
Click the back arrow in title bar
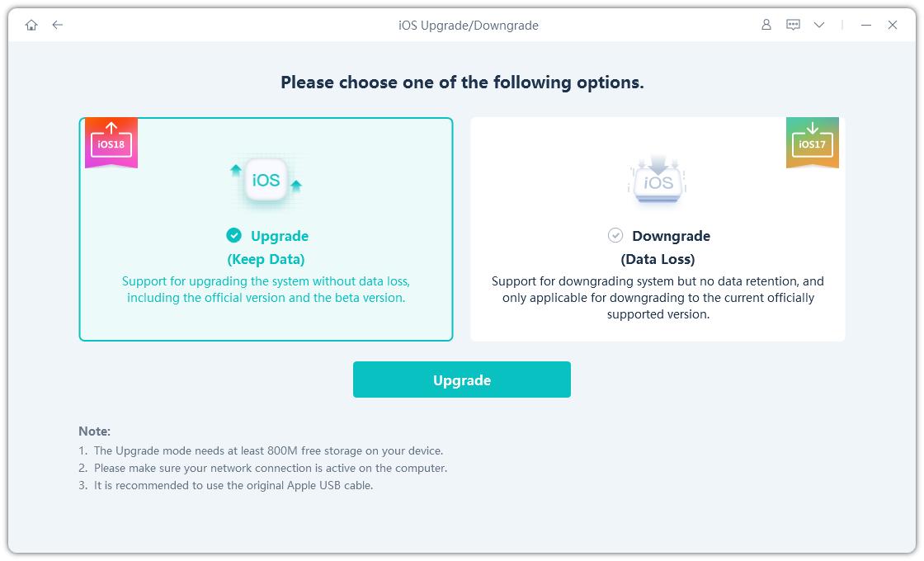point(58,25)
